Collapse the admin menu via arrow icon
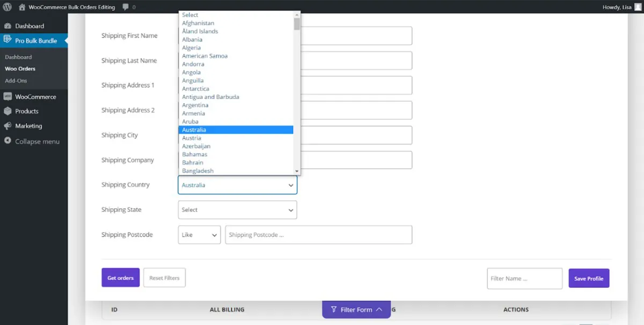This screenshot has height=325, width=644. (x=9, y=141)
